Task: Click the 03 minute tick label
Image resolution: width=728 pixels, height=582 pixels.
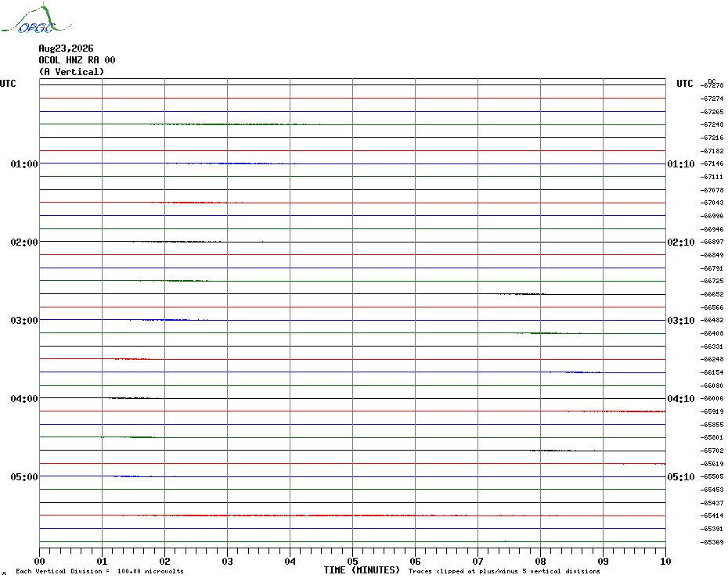Action: [x=228, y=561]
